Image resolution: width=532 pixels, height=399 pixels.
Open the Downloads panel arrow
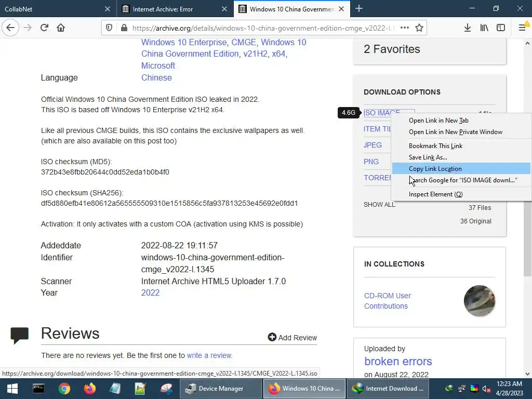click(x=467, y=28)
